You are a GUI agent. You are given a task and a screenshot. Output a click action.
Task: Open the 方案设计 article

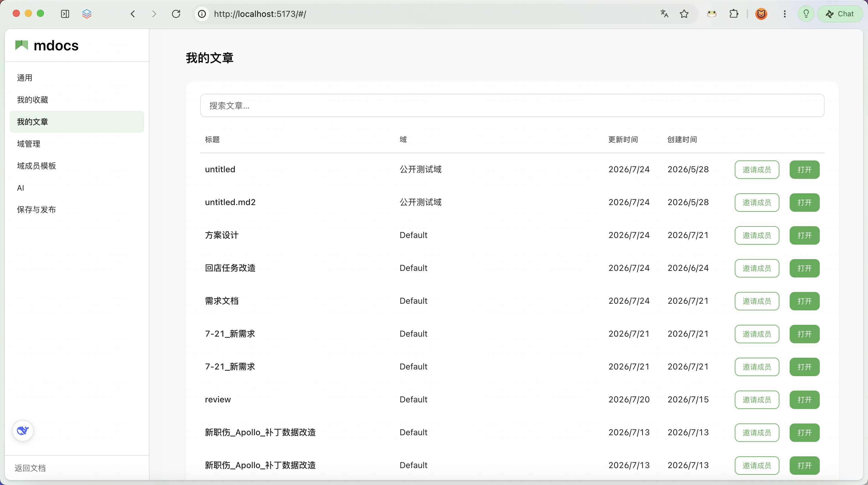[x=804, y=236]
